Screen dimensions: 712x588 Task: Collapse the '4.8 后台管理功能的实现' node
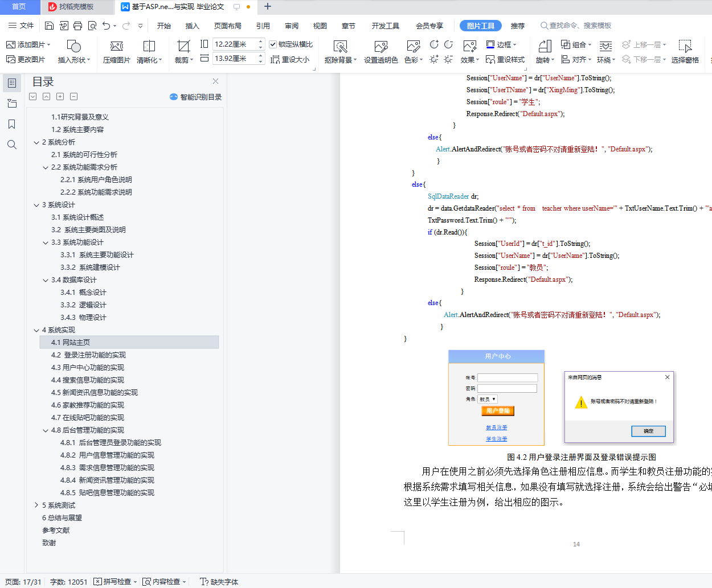click(45, 430)
